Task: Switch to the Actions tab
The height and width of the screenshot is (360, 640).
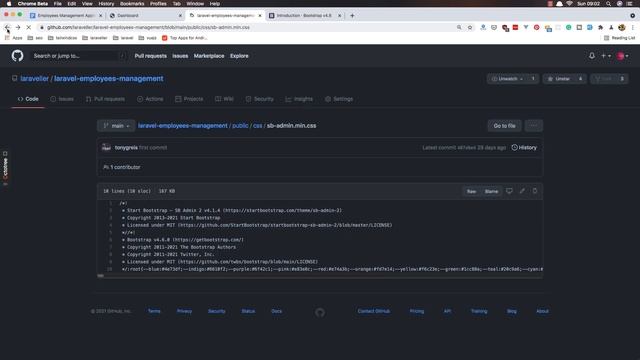Action: tap(150, 99)
